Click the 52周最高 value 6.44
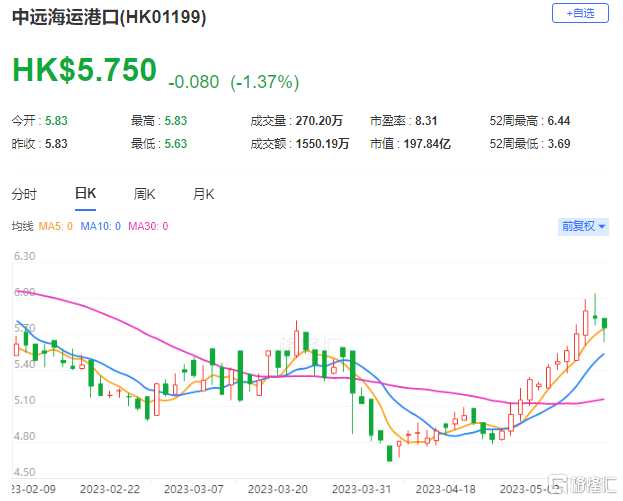Image resolution: width=623 pixels, height=501 pixels. point(559,120)
